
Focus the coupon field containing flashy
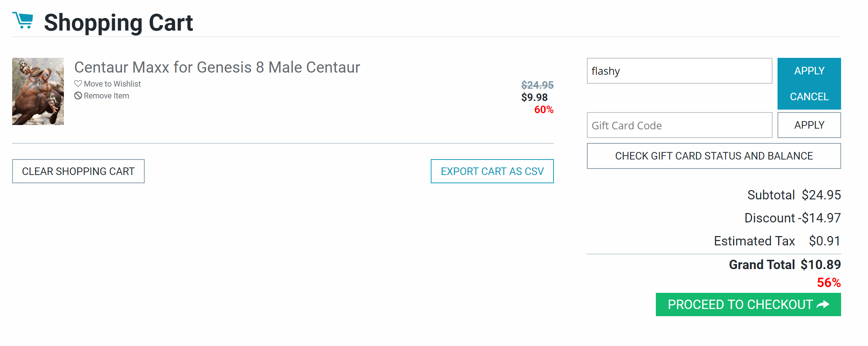[680, 71]
